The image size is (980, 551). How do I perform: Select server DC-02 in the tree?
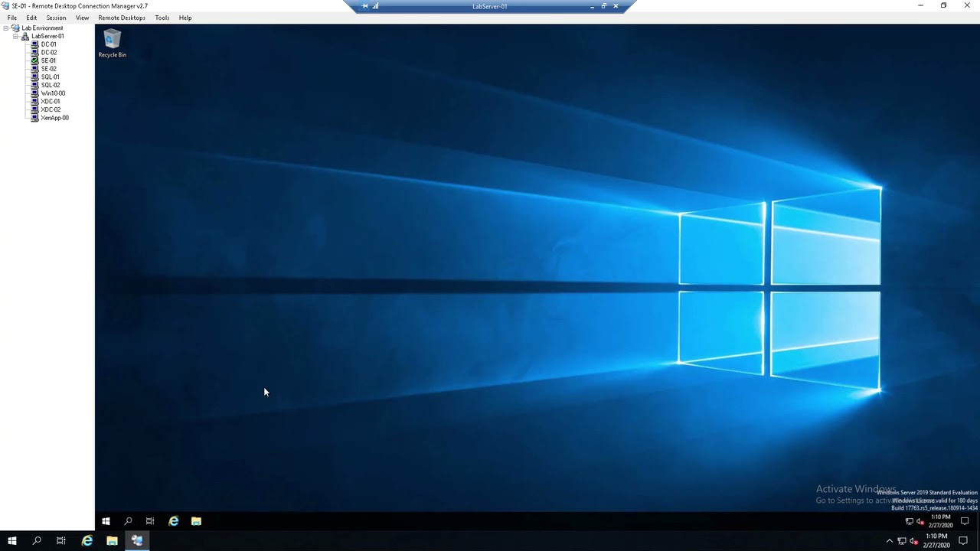pyautogui.click(x=48, y=53)
